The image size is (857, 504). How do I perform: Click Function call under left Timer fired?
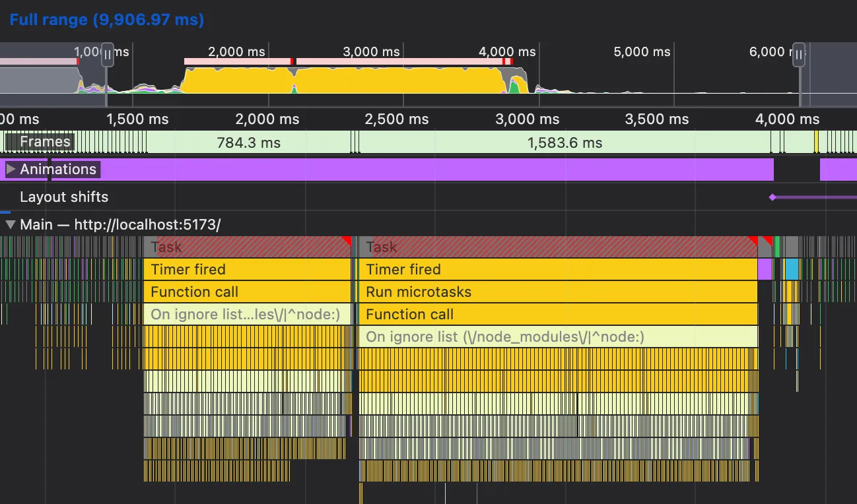247,292
